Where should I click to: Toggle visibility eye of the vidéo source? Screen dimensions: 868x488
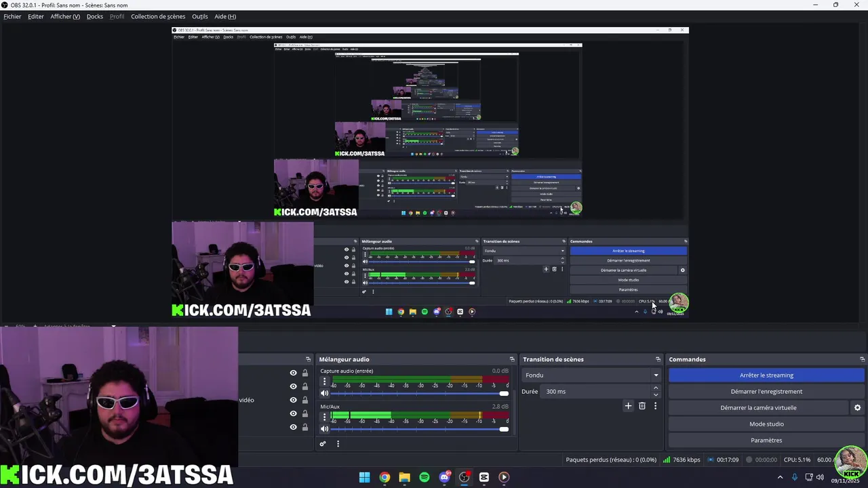(x=293, y=400)
